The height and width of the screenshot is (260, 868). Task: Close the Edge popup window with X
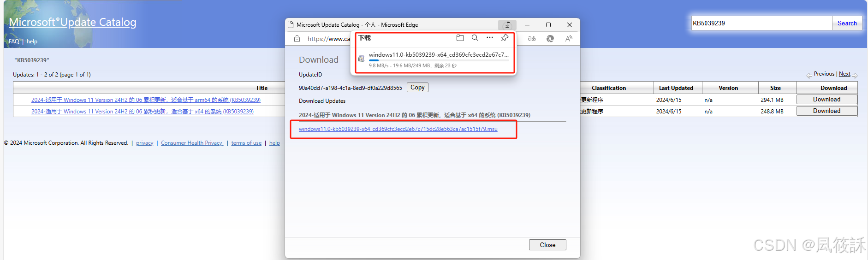coord(570,25)
